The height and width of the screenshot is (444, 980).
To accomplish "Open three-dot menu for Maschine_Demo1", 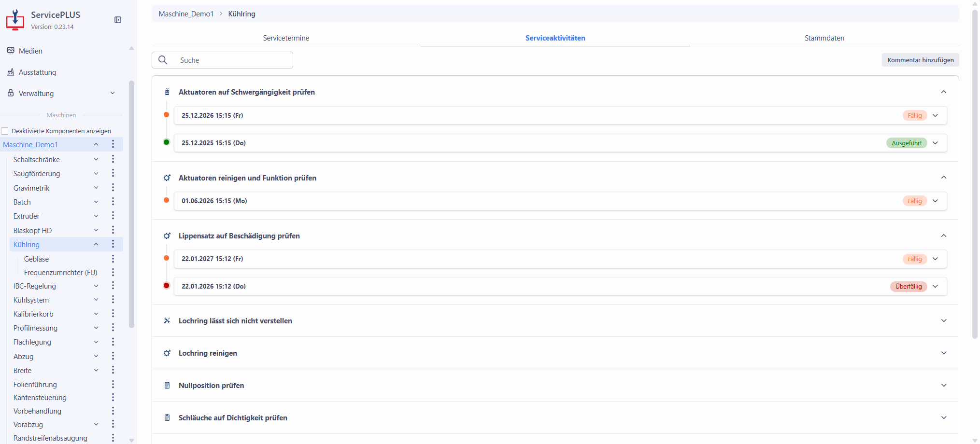I will click(113, 144).
